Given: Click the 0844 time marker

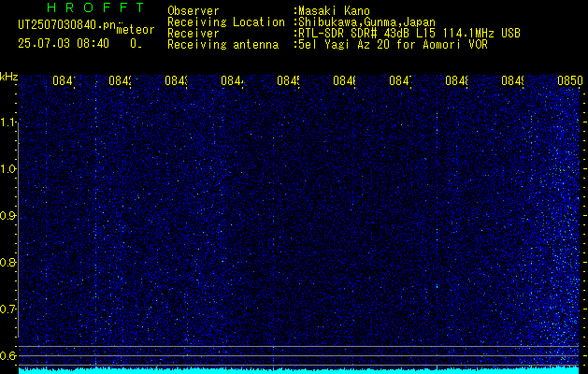Looking at the screenshot, I should 232,80.
